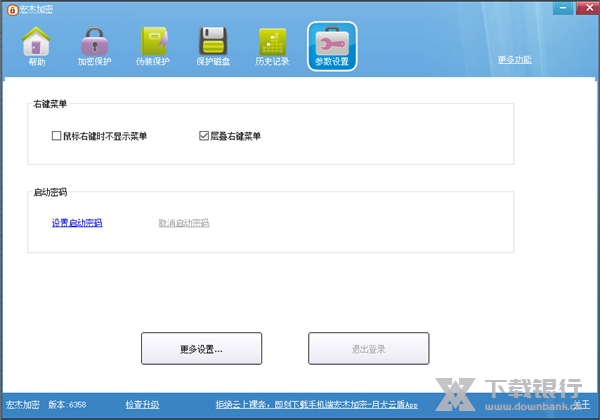
Task: Uncheck 层叠右键菜单 checkbox
Action: pyautogui.click(x=204, y=136)
